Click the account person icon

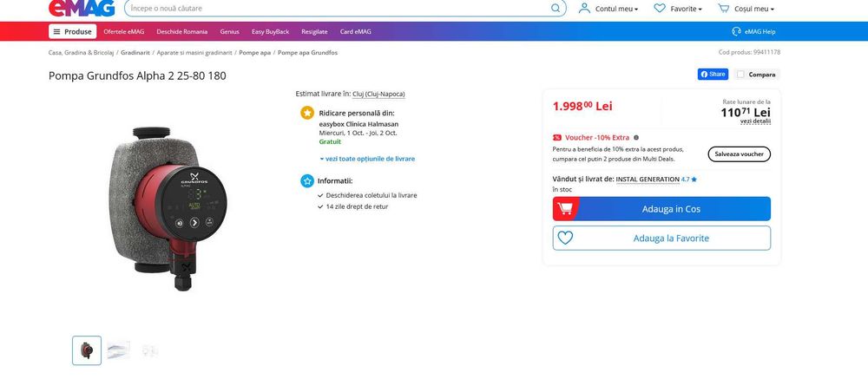[x=584, y=9]
